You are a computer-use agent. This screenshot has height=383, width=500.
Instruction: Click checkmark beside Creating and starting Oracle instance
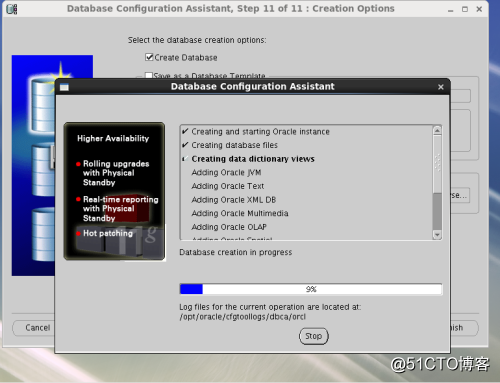coord(185,131)
